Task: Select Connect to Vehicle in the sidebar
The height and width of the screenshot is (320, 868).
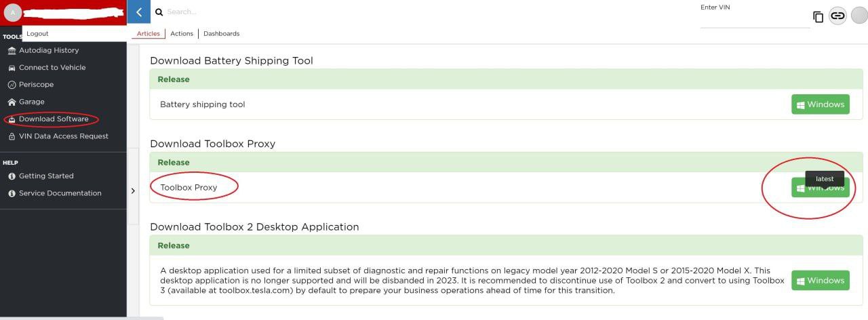Action: pyautogui.click(x=52, y=68)
